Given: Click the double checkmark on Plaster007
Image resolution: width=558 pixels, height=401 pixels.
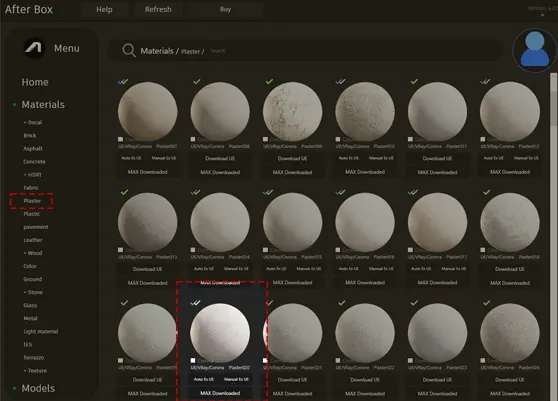Looking at the screenshot, I should tap(123, 82).
